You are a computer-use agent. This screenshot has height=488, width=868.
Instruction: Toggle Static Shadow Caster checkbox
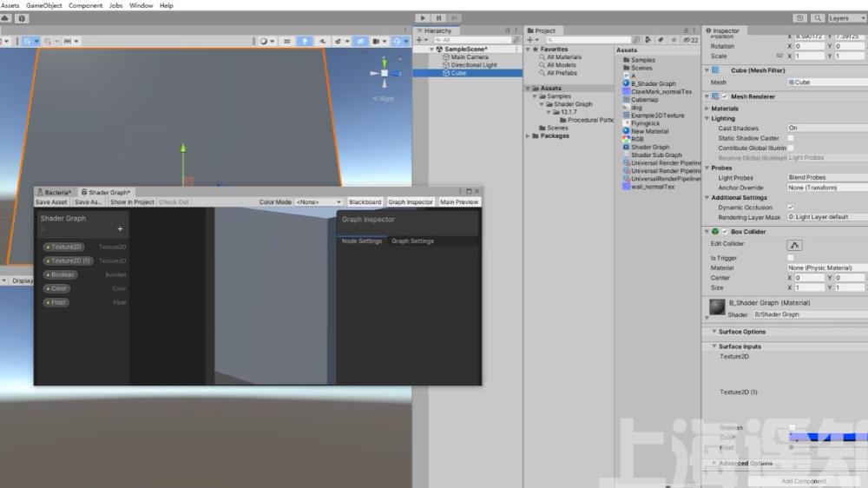(791, 138)
